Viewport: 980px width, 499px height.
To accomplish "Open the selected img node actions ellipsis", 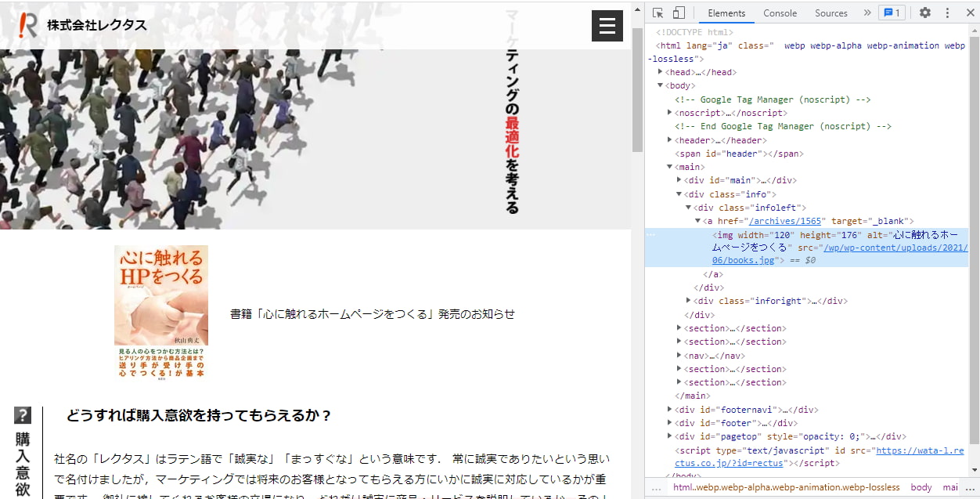I will tap(651, 235).
